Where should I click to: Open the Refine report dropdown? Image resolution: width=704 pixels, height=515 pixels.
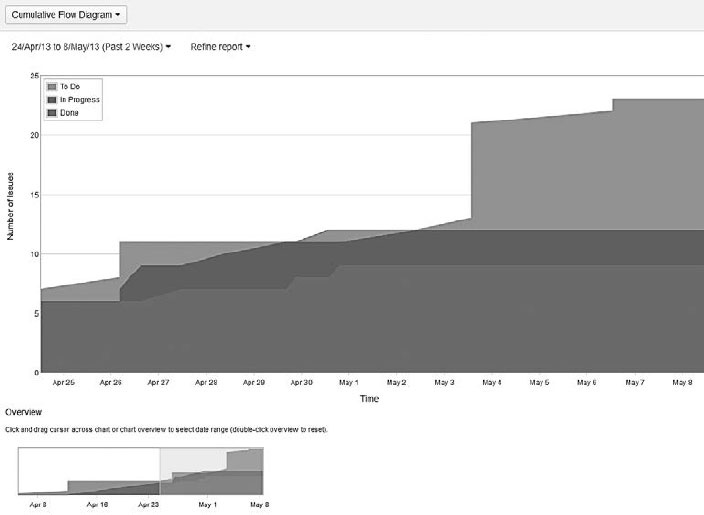pos(220,47)
